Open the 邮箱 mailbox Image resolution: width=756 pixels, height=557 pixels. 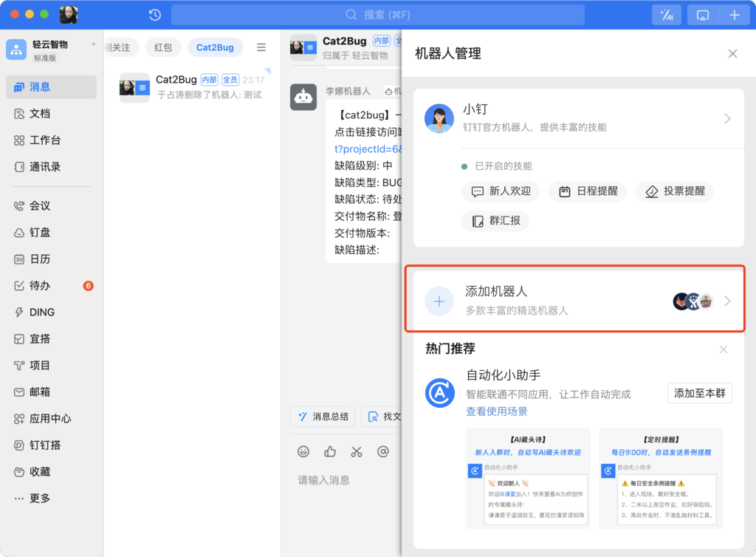tap(51, 392)
